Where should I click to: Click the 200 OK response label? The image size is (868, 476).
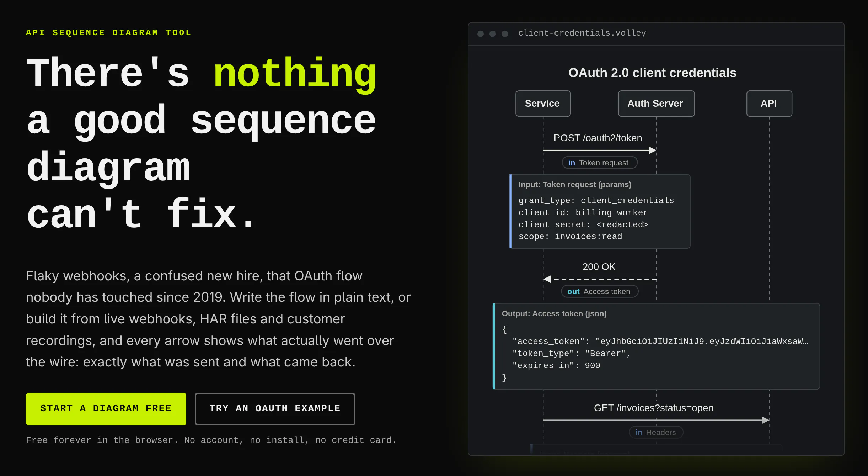[x=599, y=267]
